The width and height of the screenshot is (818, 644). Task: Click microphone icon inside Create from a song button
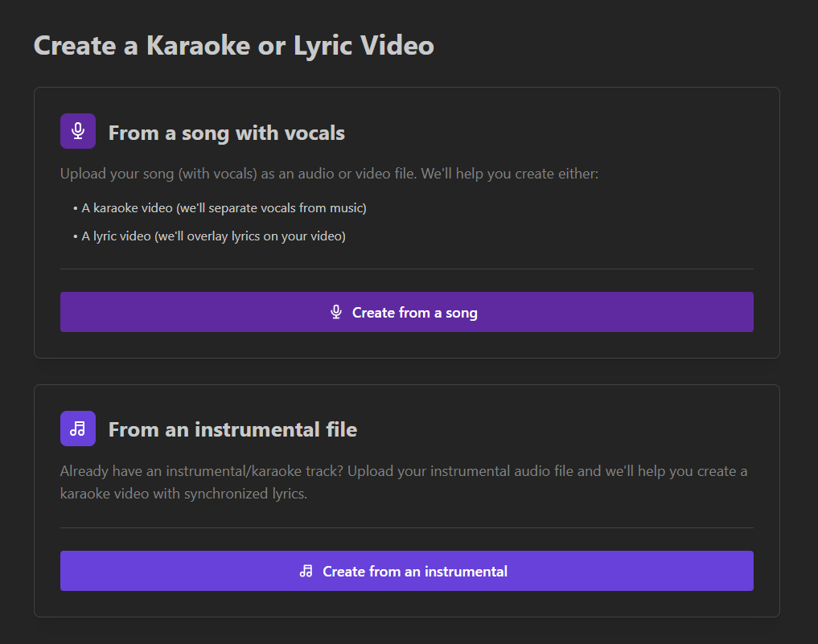(336, 312)
